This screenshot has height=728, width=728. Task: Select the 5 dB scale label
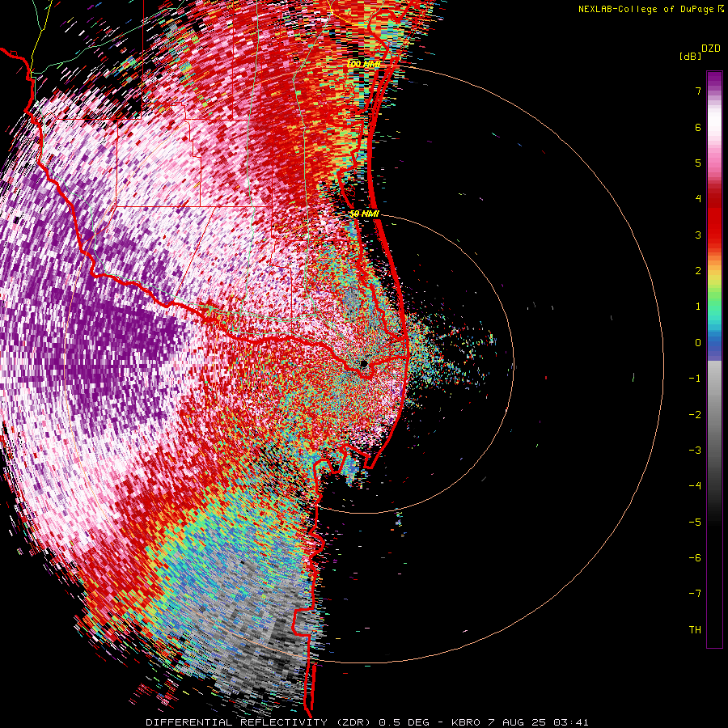[x=698, y=163]
